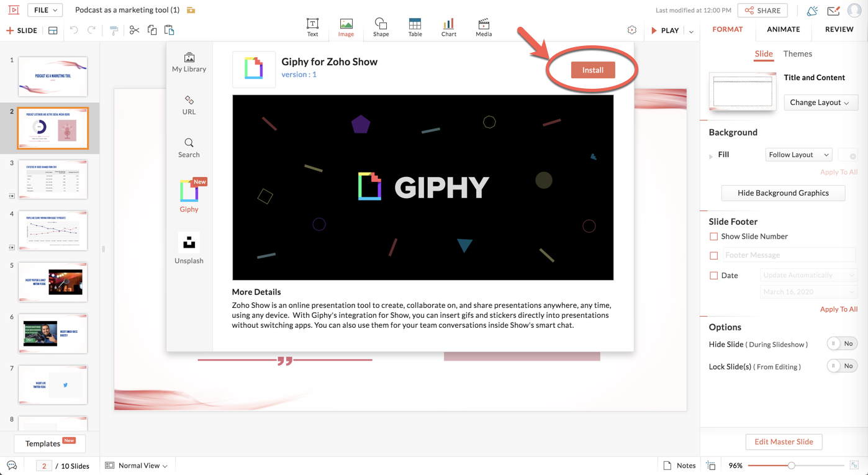Enable Show Slide Number checkbox

[713, 237]
